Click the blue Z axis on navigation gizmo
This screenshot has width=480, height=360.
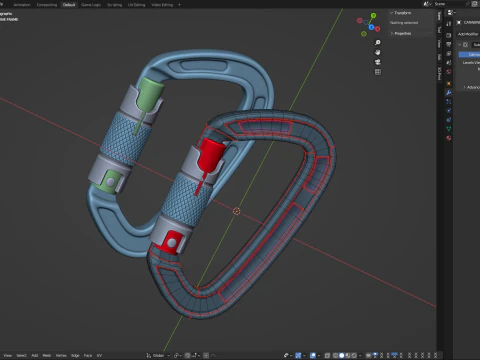[x=371, y=27]
